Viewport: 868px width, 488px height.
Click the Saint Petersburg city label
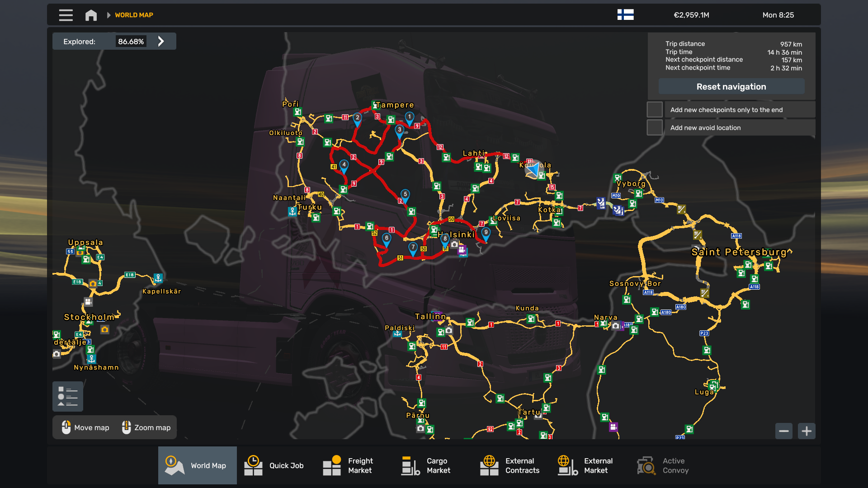pyautogui.click(x=739, y=252)
